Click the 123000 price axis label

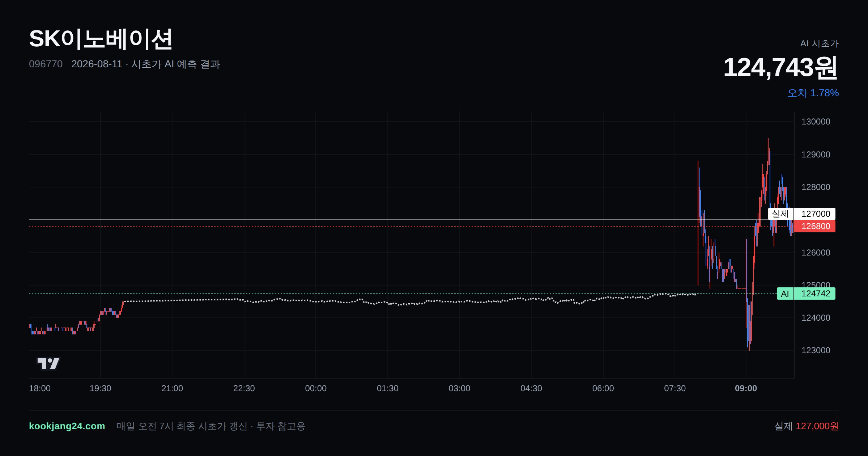click(x=816, y=350)
